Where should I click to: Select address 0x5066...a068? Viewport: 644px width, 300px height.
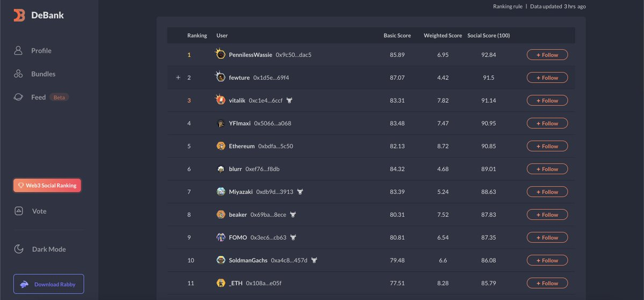point(273,123)
